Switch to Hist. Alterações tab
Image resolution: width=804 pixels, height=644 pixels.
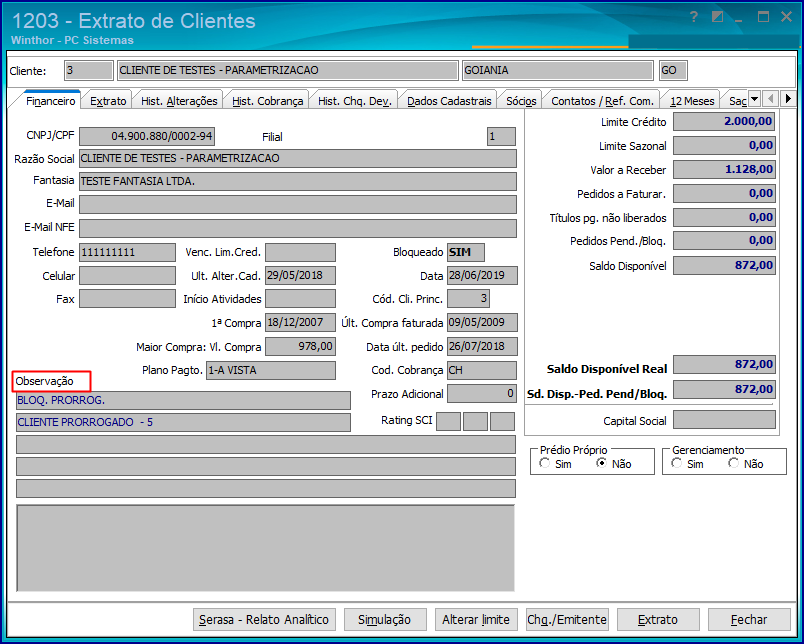(179, 101)
